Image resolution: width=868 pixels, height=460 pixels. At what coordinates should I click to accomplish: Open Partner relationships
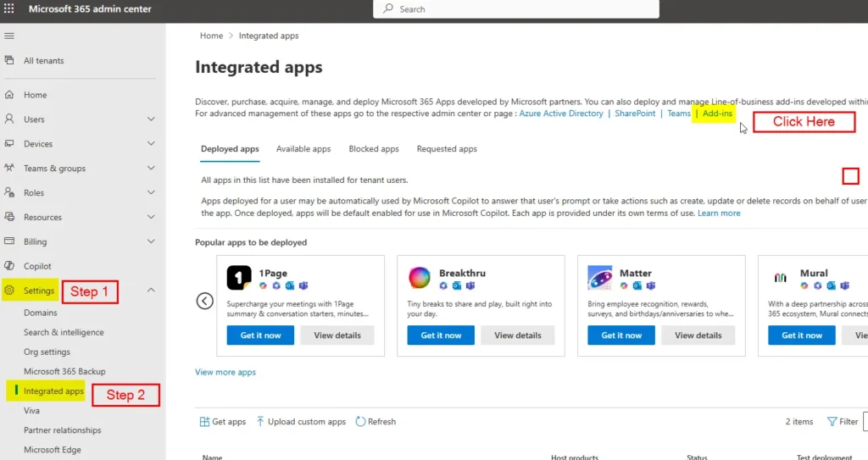(x=63, y=430)
